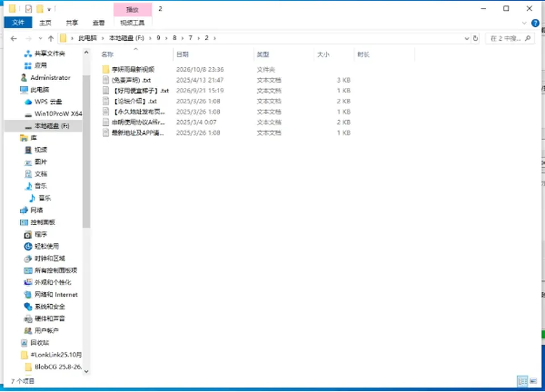The width and height of the screenshot is (545, 392).
Task: Expand the ribbon with the chevron near help
Action: (x=524, y=23)
